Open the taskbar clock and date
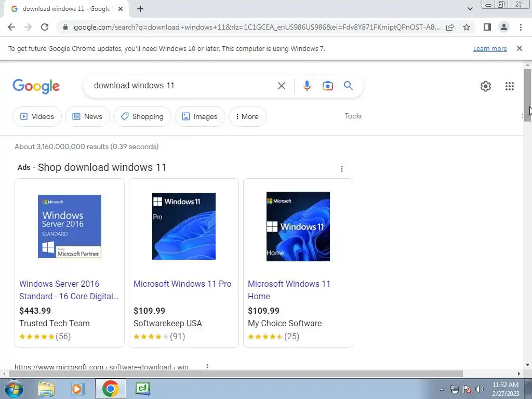 (506, 389)
